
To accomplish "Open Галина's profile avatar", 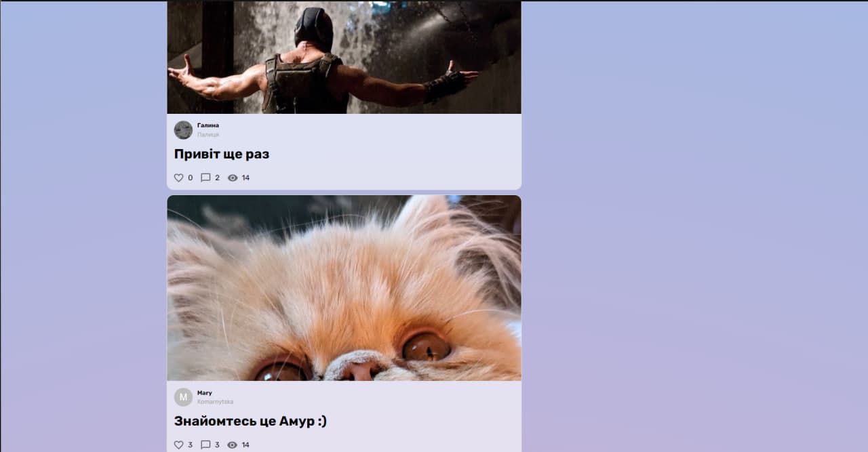I will point(183,130).
